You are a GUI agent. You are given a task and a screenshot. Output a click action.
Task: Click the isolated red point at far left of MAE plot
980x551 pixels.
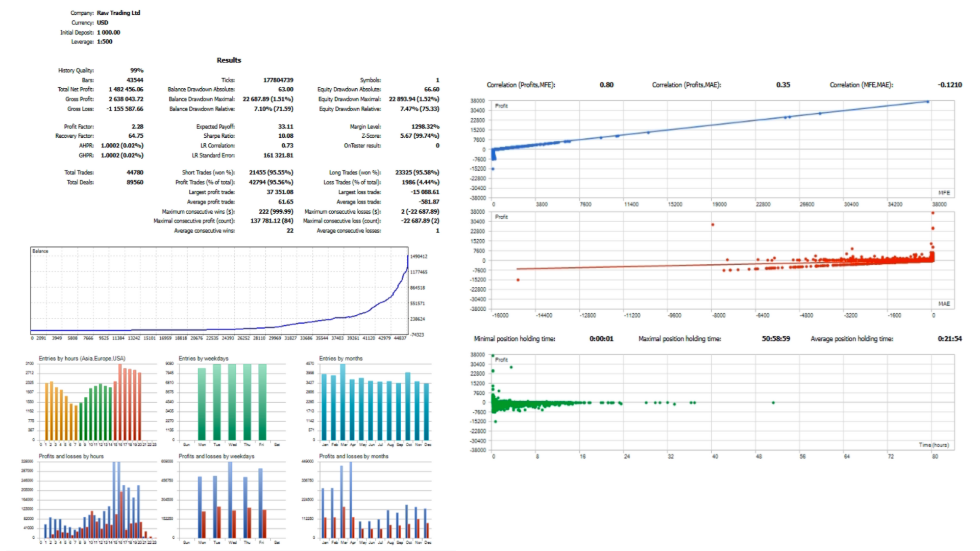pos(518,280)
